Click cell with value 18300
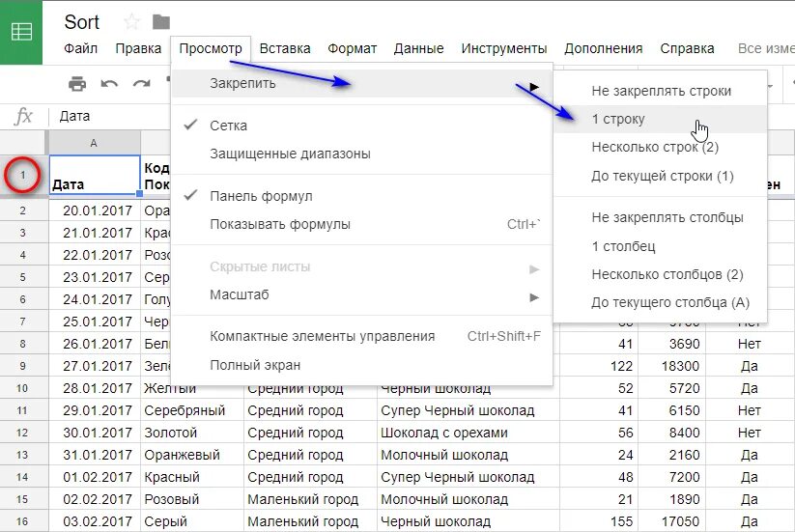This screenshot has height=532, width=795. point(671,366)
